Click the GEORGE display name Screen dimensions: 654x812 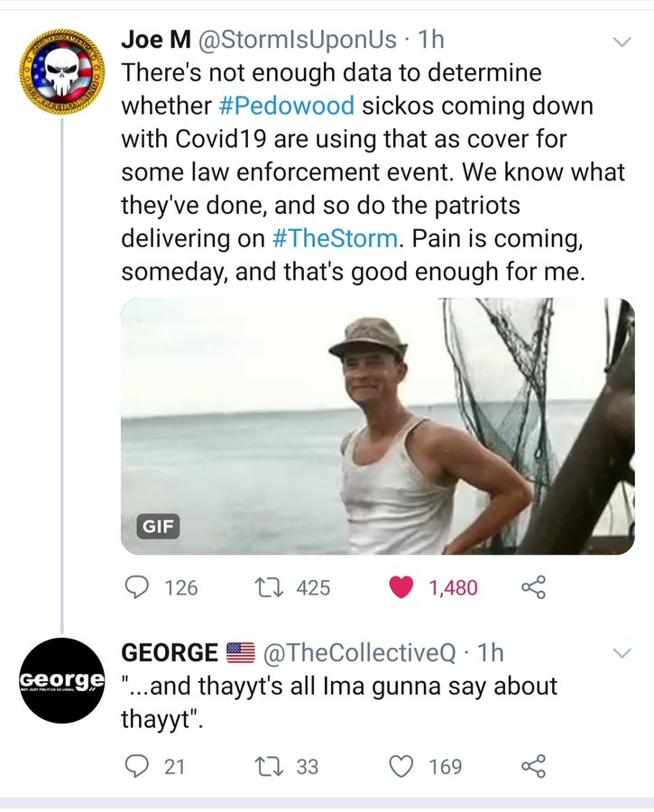[170, 652]
